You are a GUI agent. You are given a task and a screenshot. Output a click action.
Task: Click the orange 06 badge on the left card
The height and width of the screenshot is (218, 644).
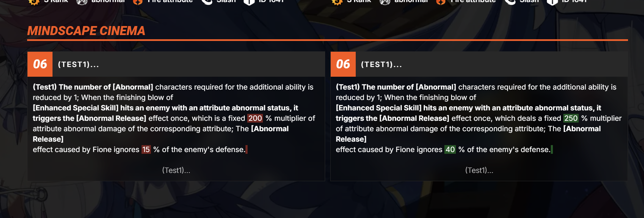click(x=40, y=64)
